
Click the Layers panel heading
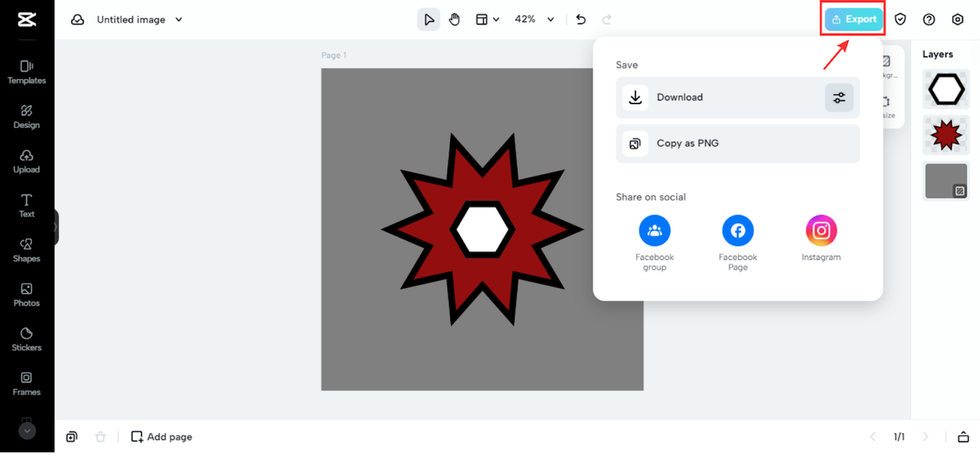pyautogui.click(x=938, y=54)
